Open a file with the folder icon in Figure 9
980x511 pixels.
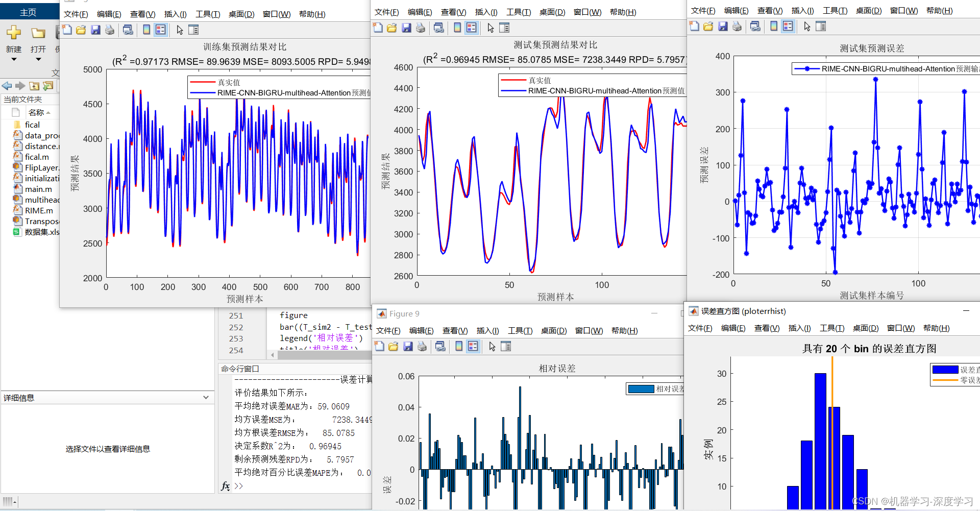tap(393, 346)
